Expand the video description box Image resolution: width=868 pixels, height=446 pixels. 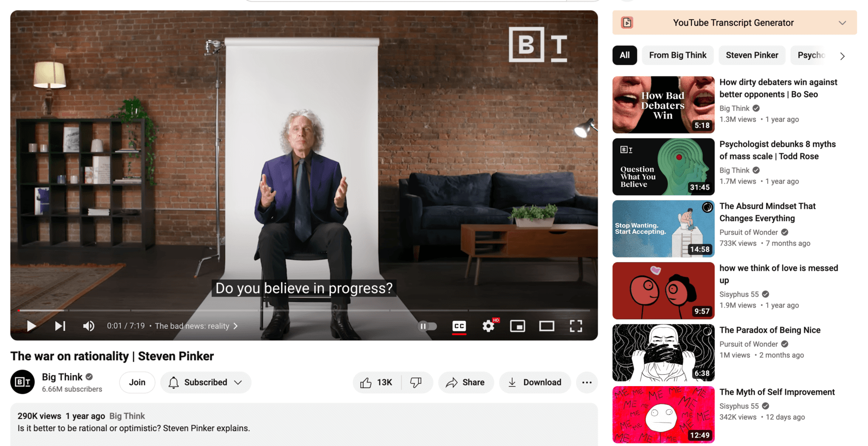point(304,424)
